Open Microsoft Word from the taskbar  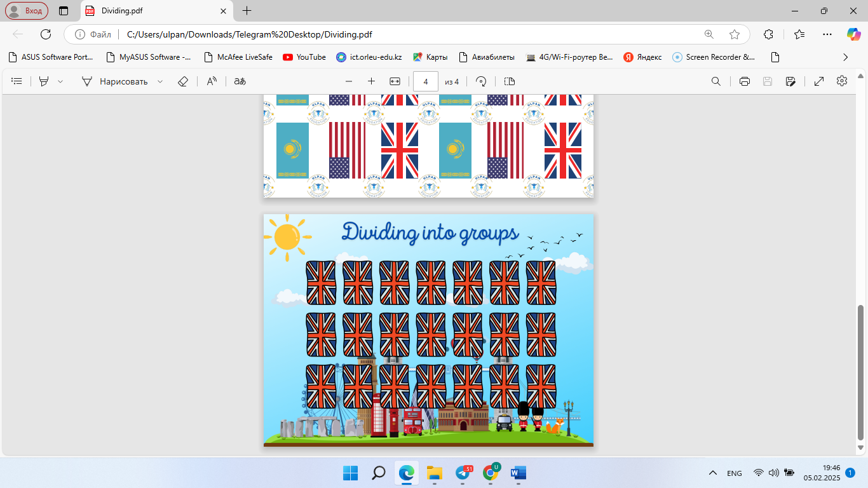[x=519, y=473]
